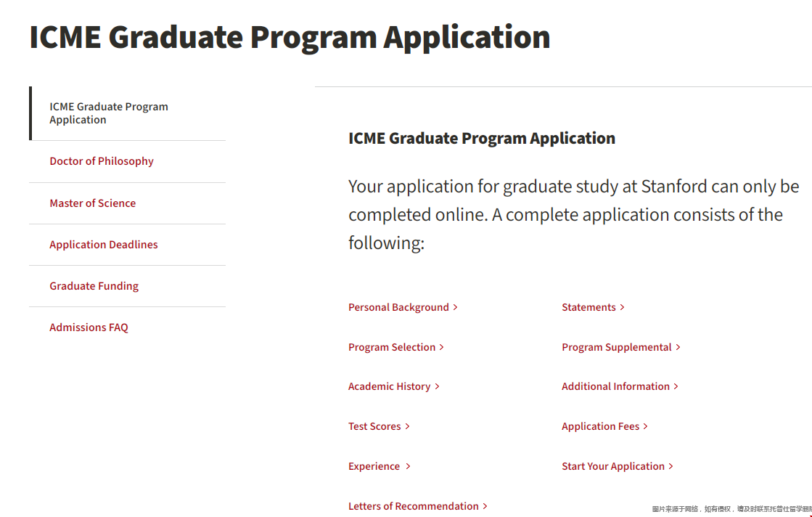Screen dimensions: 812x517
Task: Follow the Additional Information link
Action: 615,386
